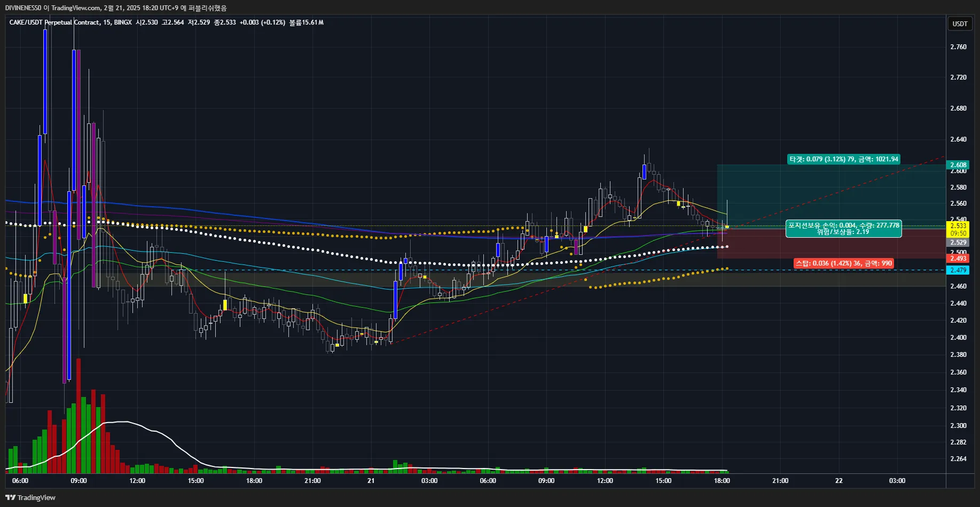Click the 2.680 price axis label

958,108
